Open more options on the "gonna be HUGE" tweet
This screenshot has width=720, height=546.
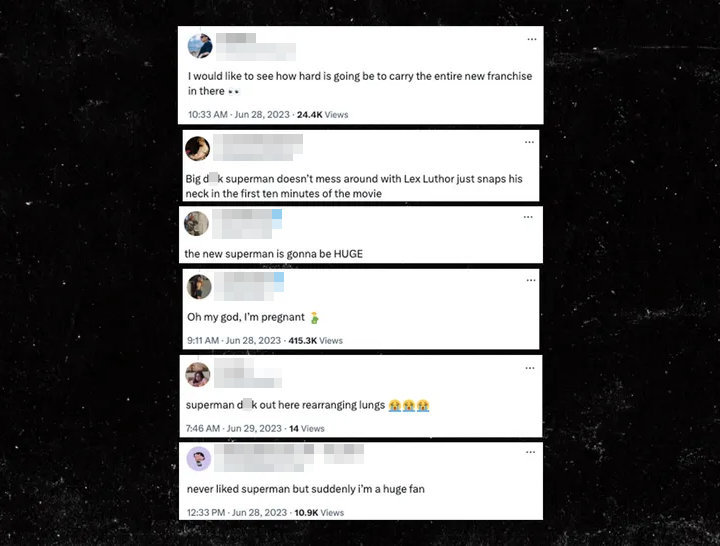(x=528, y=217)
